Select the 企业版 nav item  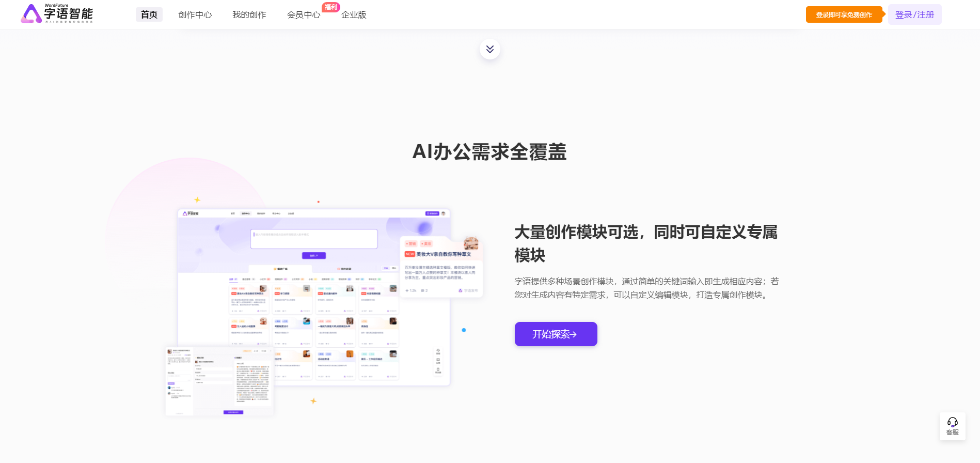354,14
